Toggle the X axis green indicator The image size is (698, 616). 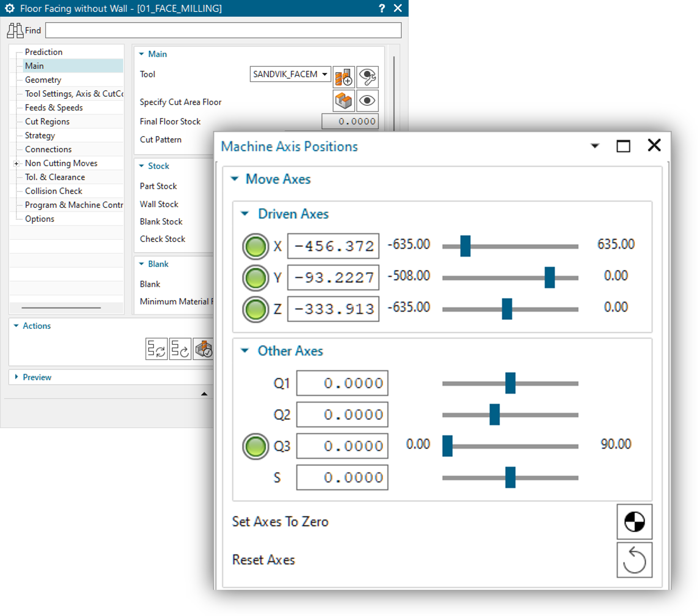tap(256, 246)
